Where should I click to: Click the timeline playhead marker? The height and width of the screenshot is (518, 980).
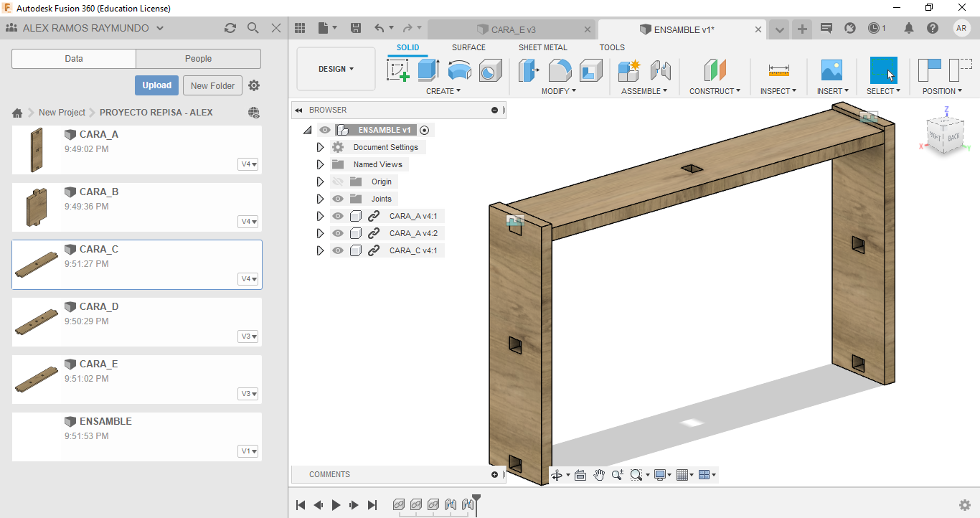tap(476, 499)
